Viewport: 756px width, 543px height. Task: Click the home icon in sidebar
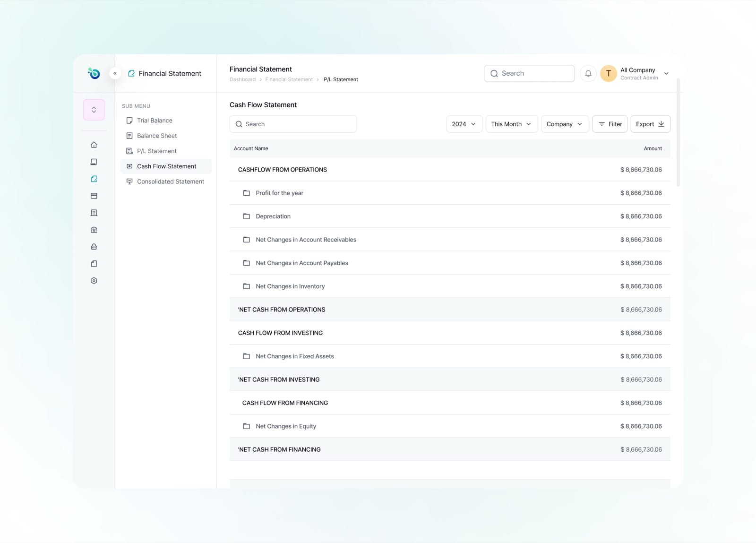[x=94, y=145]
